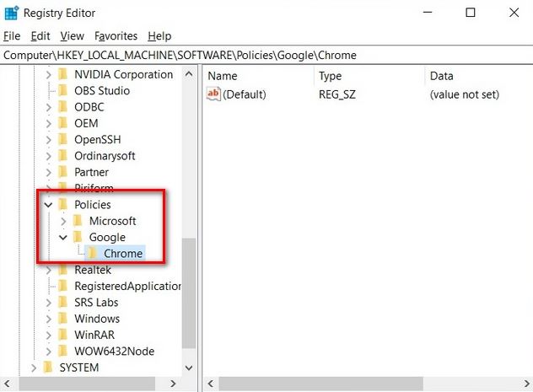The height and width of the screenshot is (392, 533).
Task: Open the View menu
Action: [72, 35]
